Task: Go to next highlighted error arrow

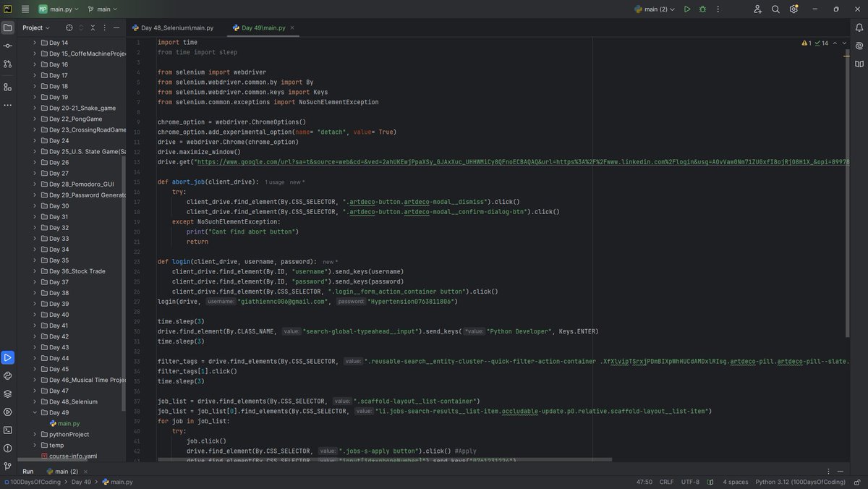Action: (x=844, y=43)
